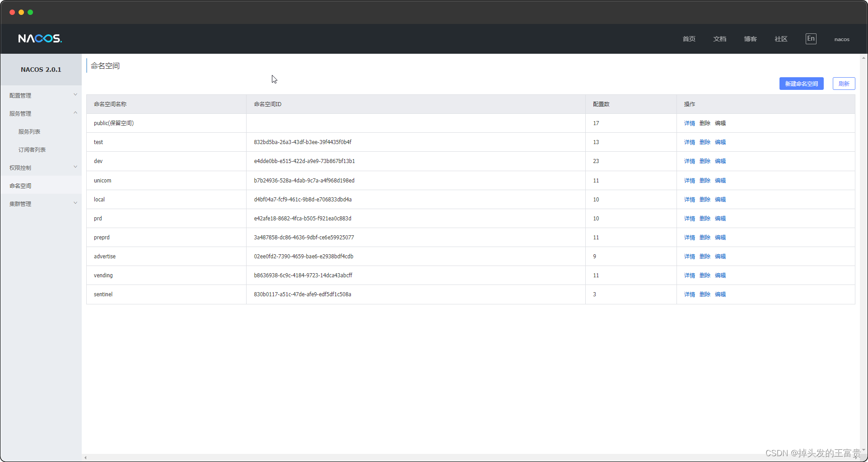Edit the test namespace

coord(720,142)
